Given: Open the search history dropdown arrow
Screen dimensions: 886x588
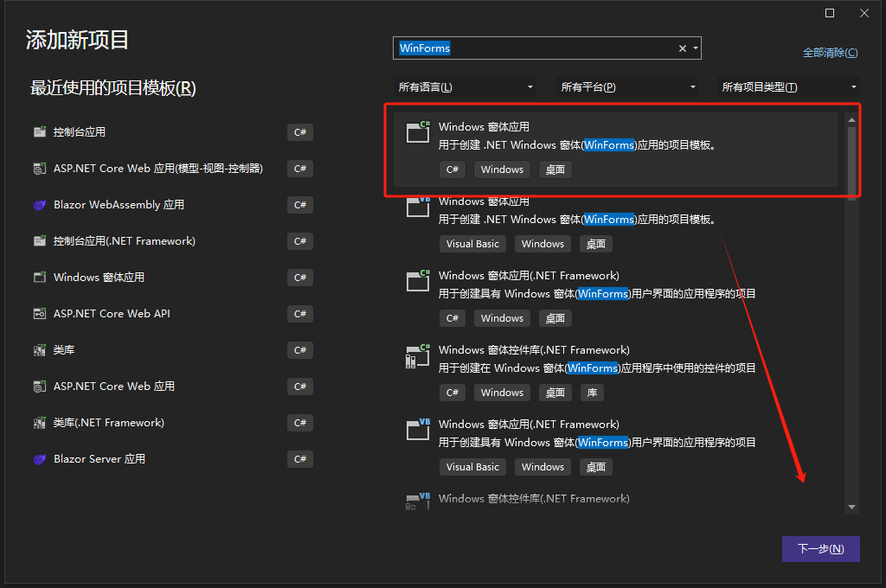Looking at the screenshot, I should (x=696, y=48).
